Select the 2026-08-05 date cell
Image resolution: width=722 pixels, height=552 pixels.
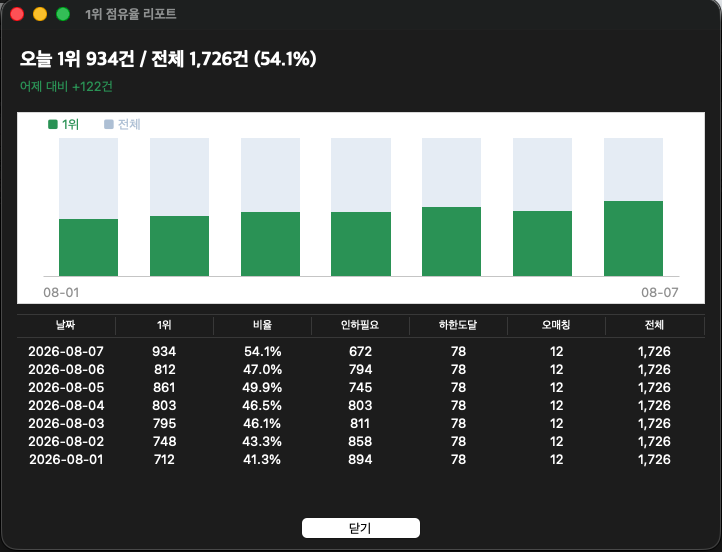(x=66, y=388)
